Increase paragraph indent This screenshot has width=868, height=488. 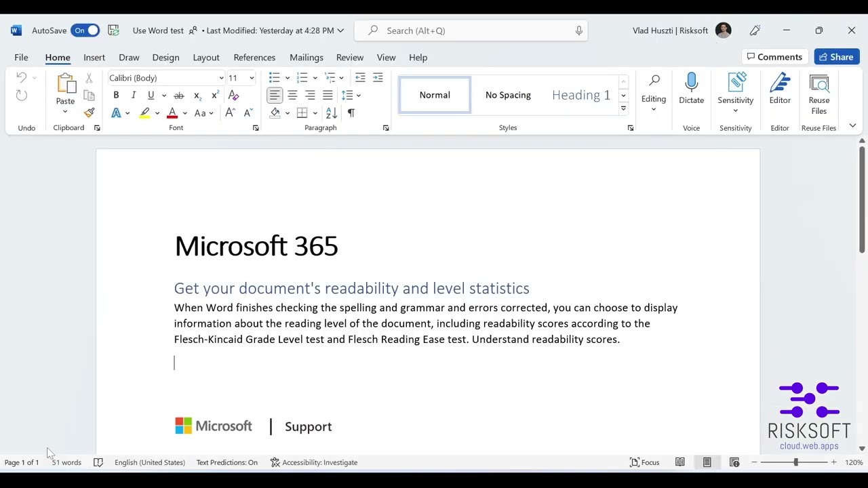tap(378, 78)
